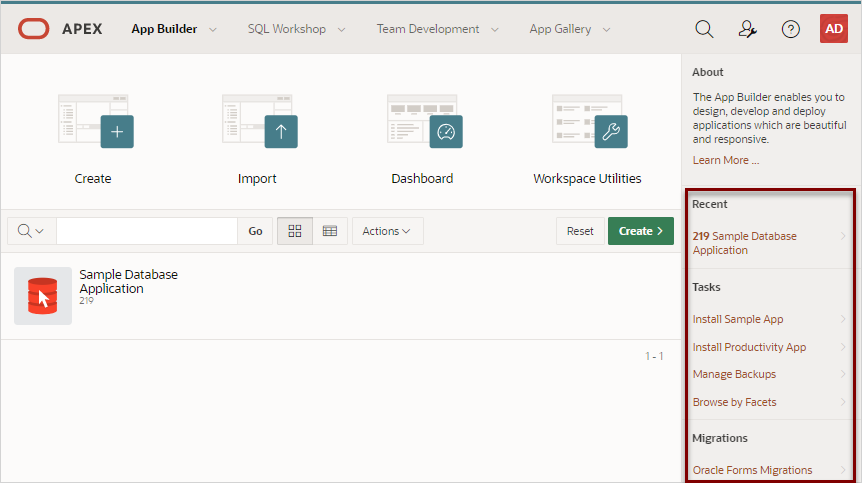Click the Workspace Utilities label
The image size is (862, 483).
(587, 179)
